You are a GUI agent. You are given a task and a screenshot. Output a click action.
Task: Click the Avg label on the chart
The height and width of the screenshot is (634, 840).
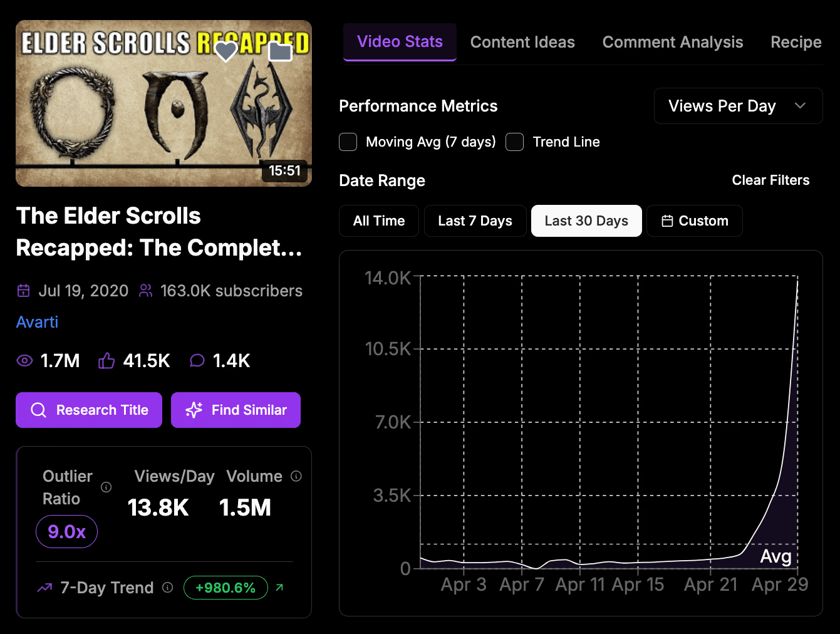pyautogui.click(x=775, y=556)
